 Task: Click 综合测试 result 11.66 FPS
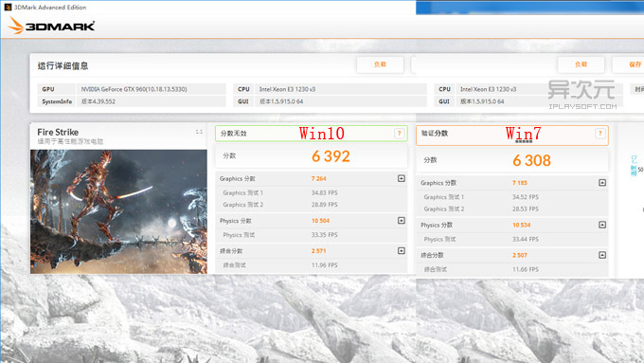[526, 269]
